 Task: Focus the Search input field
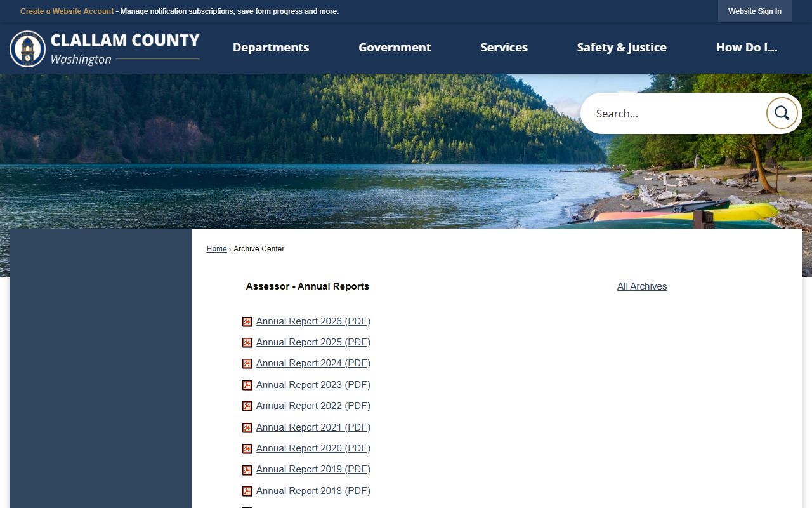(x=676, y=114)
